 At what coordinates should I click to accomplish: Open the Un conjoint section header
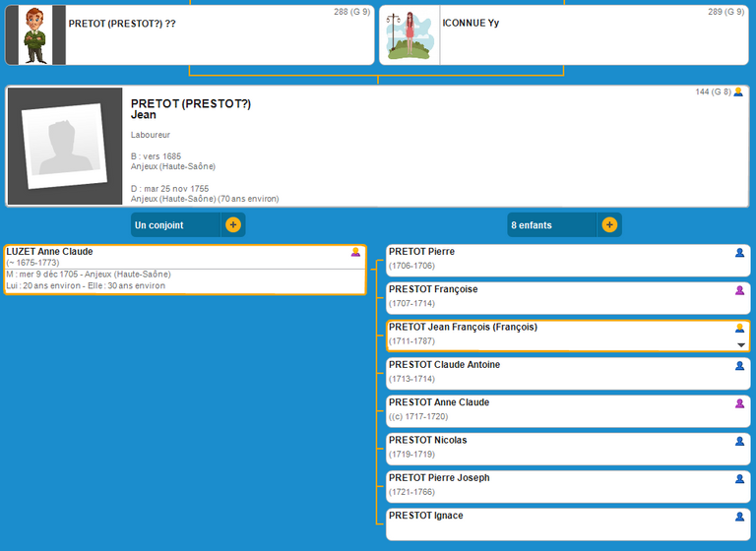pyautogui.click(x=173, y=225)
